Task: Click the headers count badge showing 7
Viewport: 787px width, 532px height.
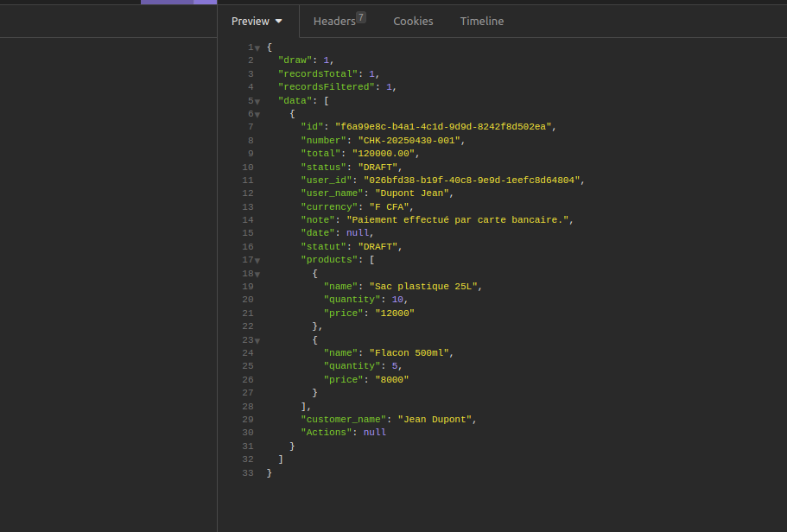Action: click(361, 17)
